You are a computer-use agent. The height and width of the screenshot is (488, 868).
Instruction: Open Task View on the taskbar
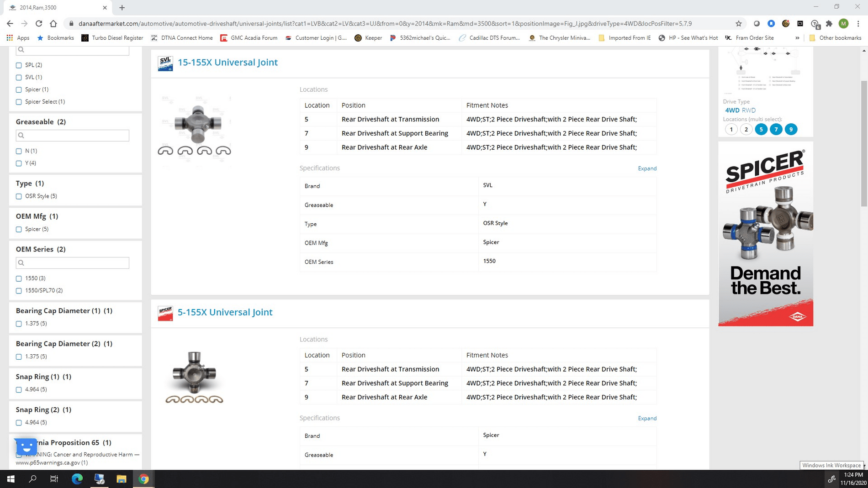(54, 479)
